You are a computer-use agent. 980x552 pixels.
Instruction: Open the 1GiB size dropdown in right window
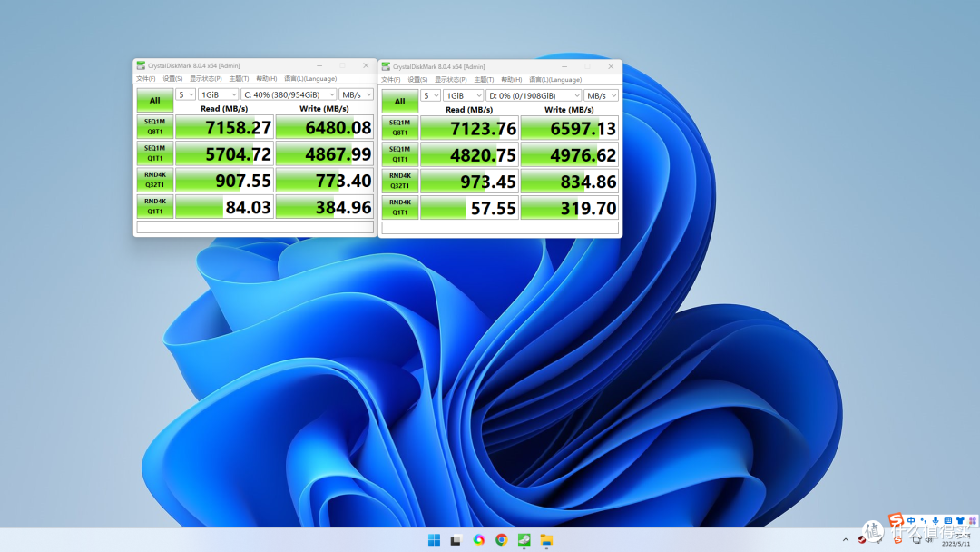click(x=463, y=95)
